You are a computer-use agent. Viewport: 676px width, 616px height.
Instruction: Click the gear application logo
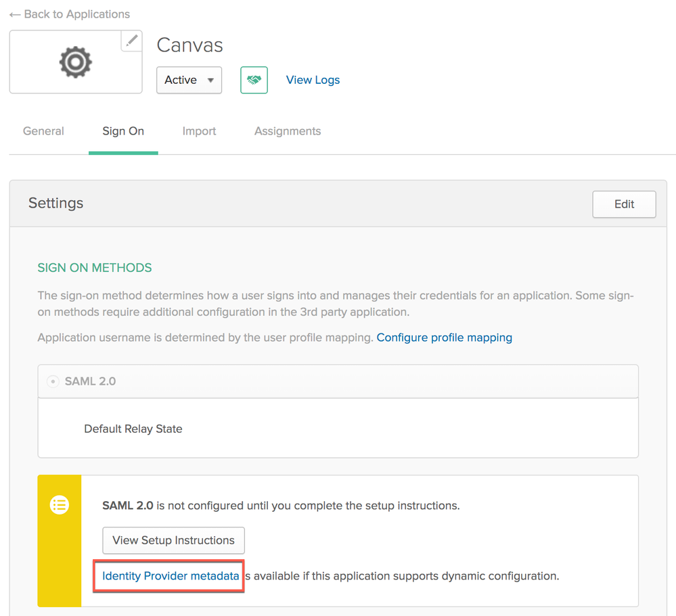coord(75,62)
